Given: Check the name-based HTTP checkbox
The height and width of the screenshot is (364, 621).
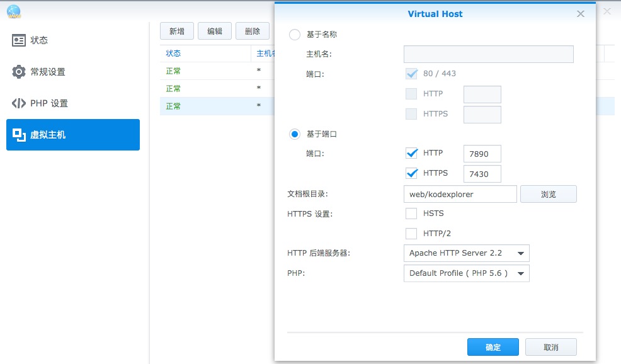Looking at the screenshot, I should point(411,94).
